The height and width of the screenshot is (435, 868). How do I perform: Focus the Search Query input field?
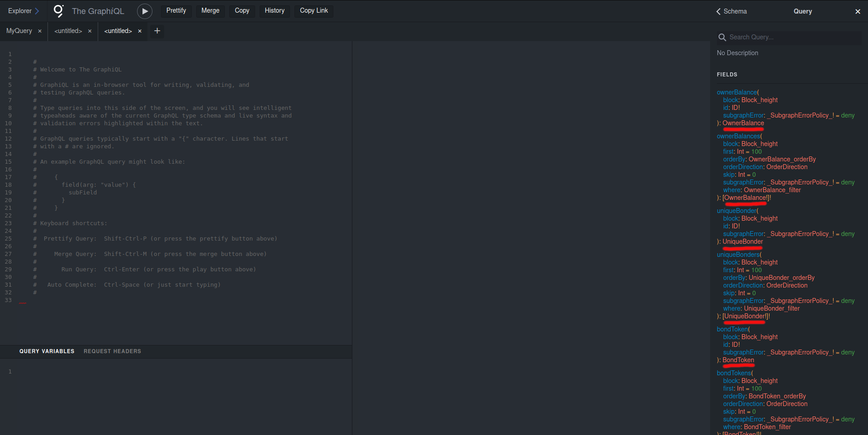point(792,38)
